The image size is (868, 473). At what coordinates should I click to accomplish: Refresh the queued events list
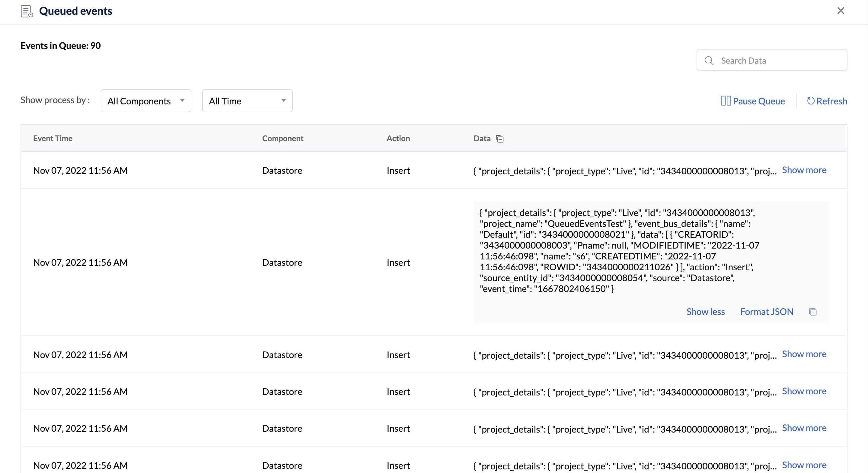[827, 101]
